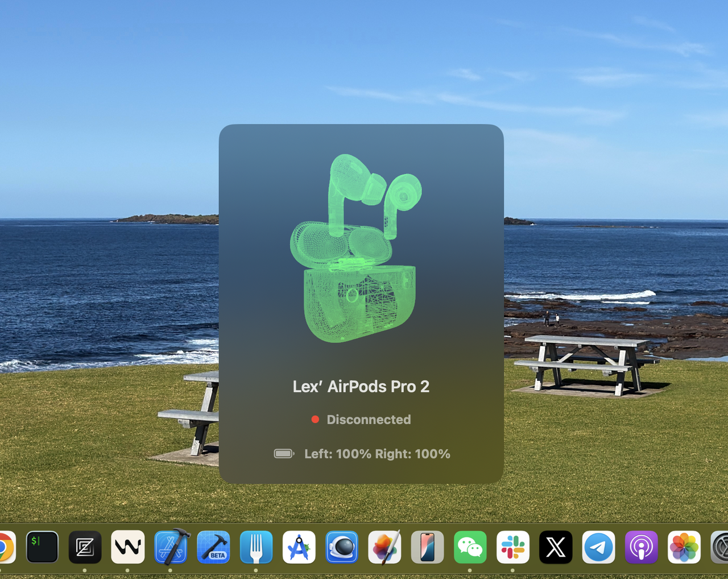728x579 pixels.
Task: Open Google Chrome from the dock
Action: [x=5, y=547]
